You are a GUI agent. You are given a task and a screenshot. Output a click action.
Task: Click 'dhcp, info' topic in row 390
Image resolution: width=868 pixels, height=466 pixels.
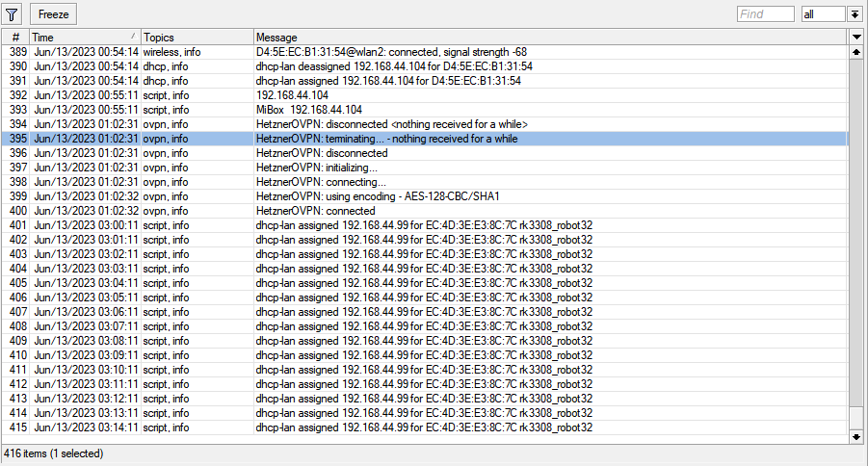pyautogui.click(x=166, y=66)
